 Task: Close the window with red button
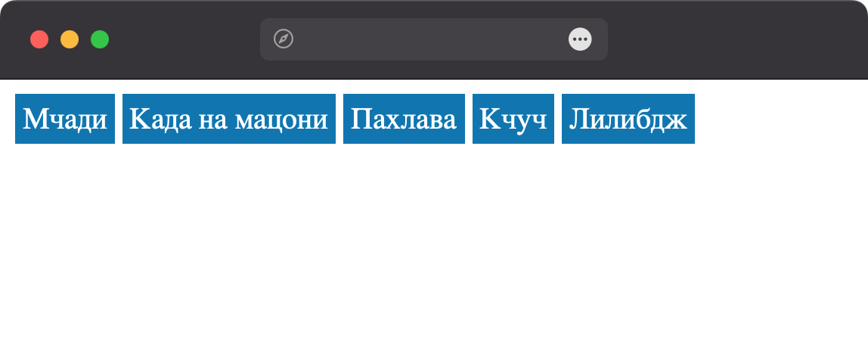point(39,39)
